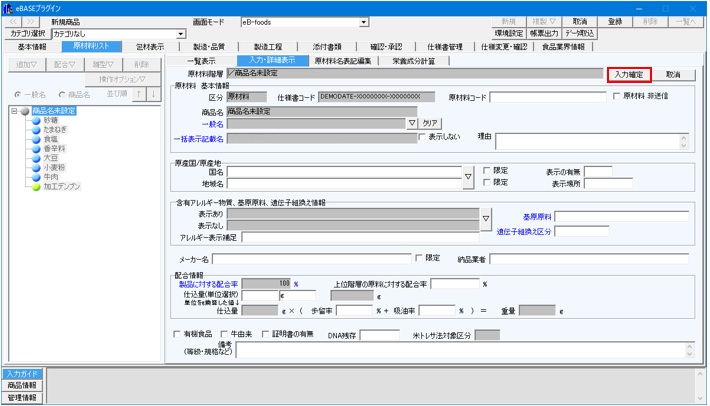Switch to the 食品業界情報 tab

point(563,47)
